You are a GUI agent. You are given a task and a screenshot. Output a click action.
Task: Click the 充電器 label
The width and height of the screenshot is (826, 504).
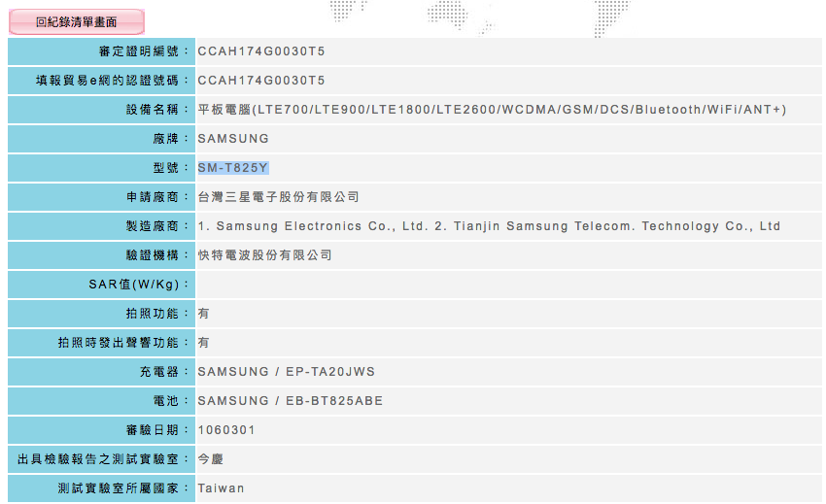pos(164,372)
